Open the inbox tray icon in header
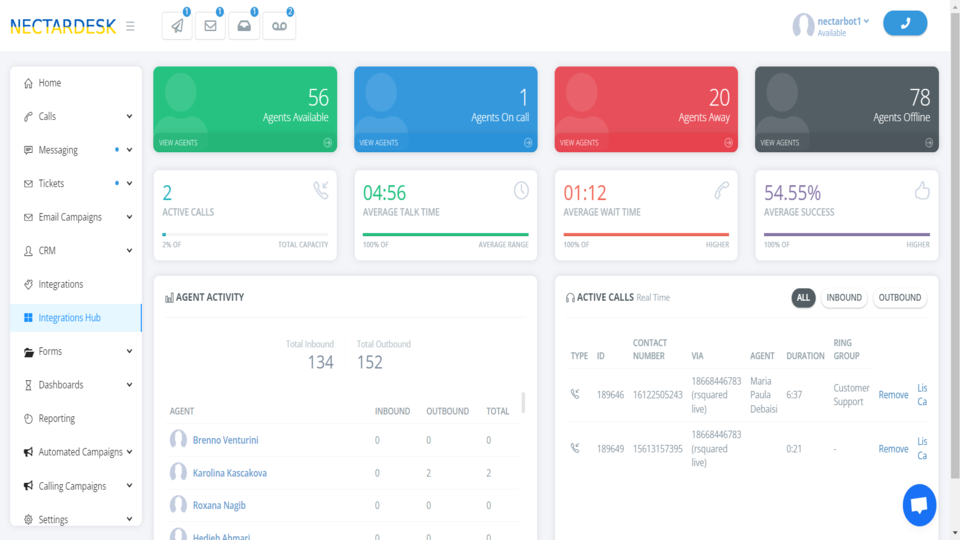This screenshot has height=540, width=960. pos(244,26)
